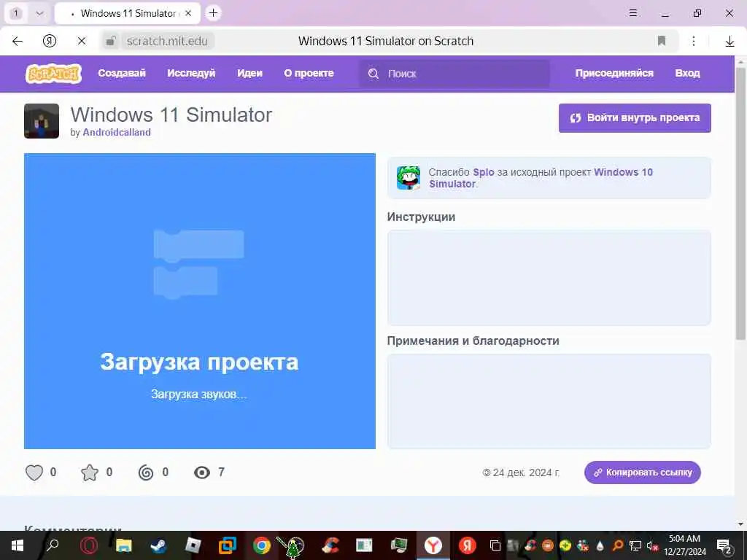Viewport: 747px width, 560px height.
Task: Click the views eye icon
Action: 202,472
